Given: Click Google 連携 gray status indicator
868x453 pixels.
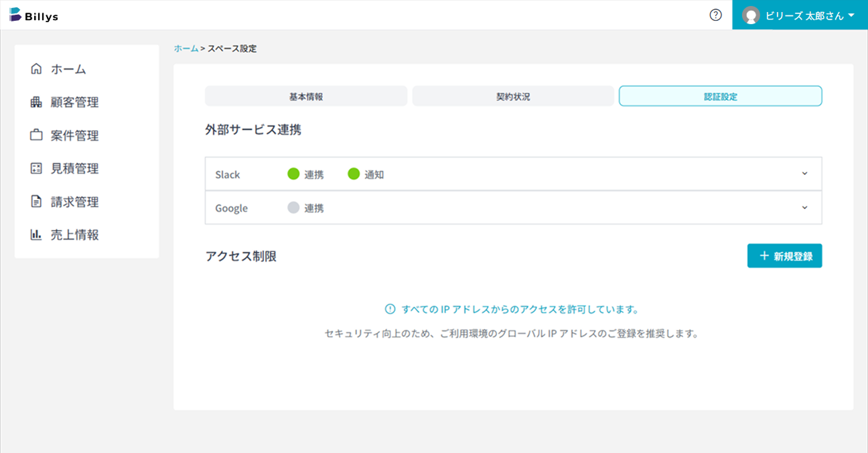Looking at the screenshot, I should [x=293, y=208].
